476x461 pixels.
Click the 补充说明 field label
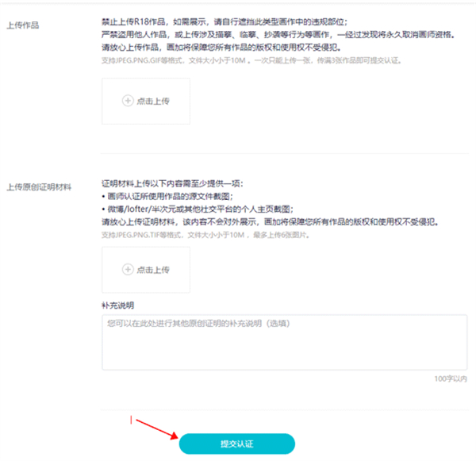[117, 304]
